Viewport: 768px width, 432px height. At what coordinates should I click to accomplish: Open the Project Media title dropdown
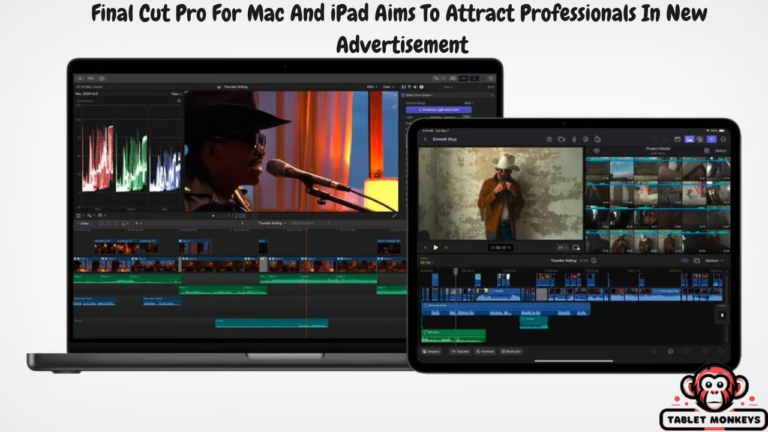pos(658,149)
